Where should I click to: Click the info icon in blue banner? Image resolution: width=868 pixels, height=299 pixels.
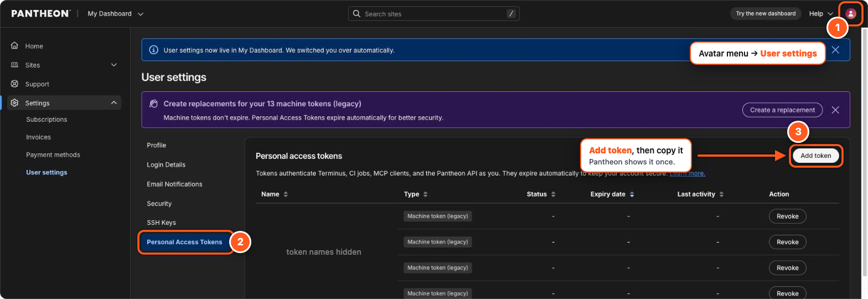tap(153, 50)
